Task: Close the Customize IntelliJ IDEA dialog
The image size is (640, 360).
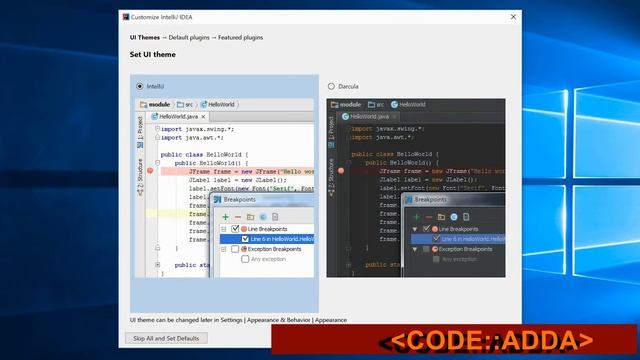Action: pyautogui.click(x=513, y=17)
